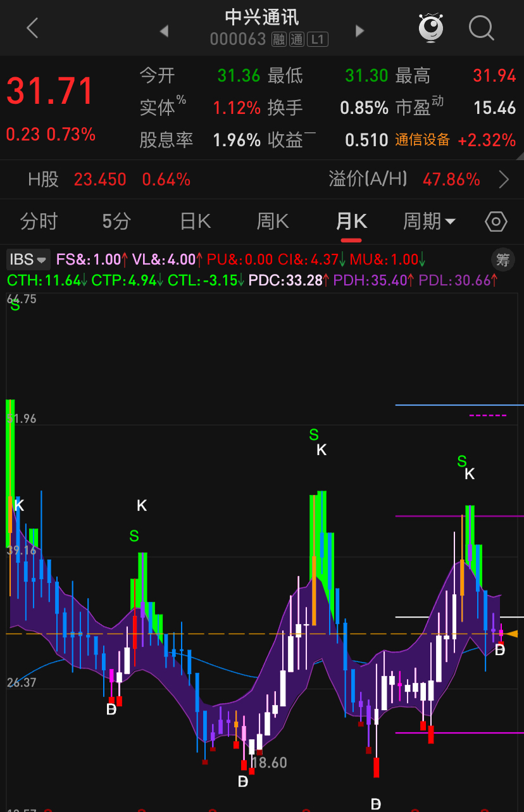Tap the VL&:4.00 indicator value
Viewport: 524px width, 812px height.
click(x=167, y=259)
